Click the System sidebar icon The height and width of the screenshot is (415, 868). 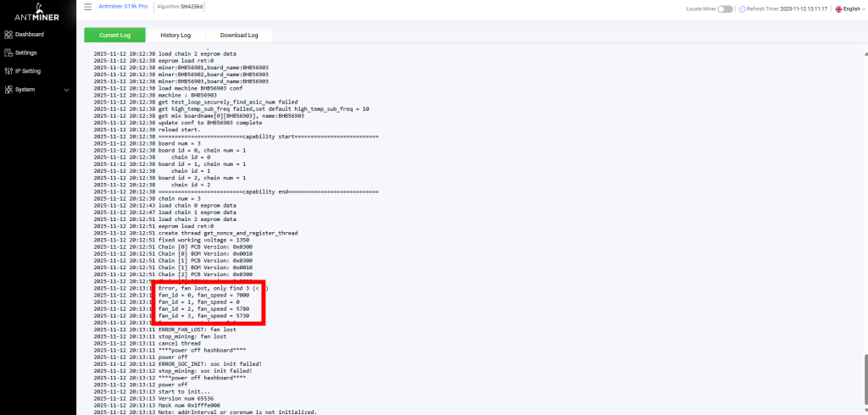[x=8, y=90]
